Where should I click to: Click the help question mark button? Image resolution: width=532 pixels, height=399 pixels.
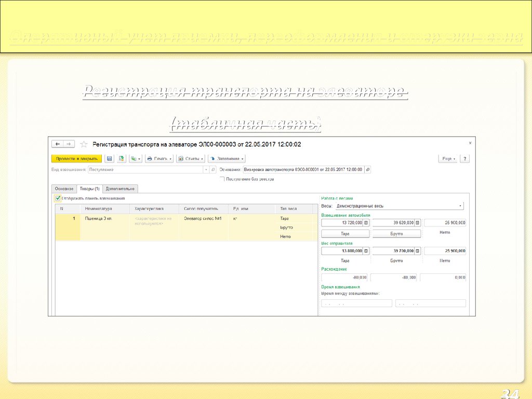(x=464, y=158)
